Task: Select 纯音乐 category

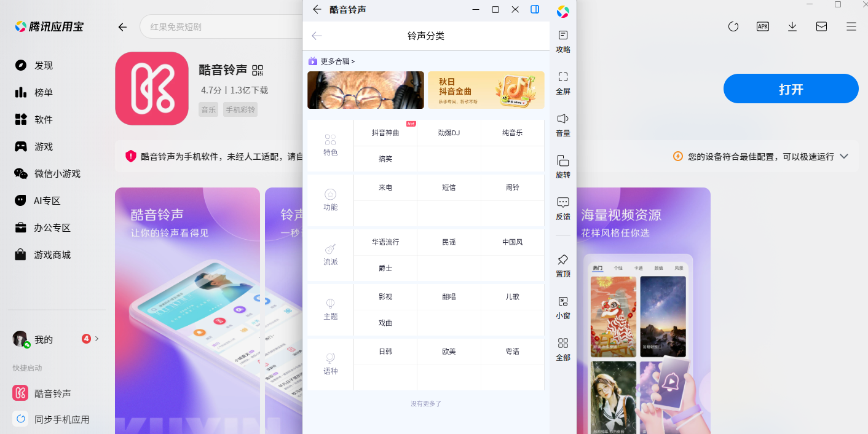Action: point(512,133)
